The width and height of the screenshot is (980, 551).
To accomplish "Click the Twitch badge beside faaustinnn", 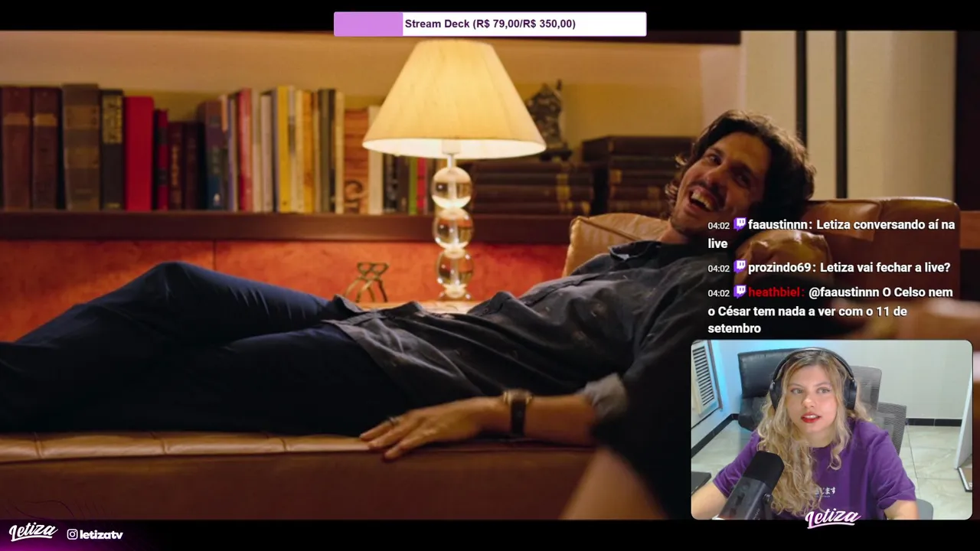I will (x=740, y=224).
